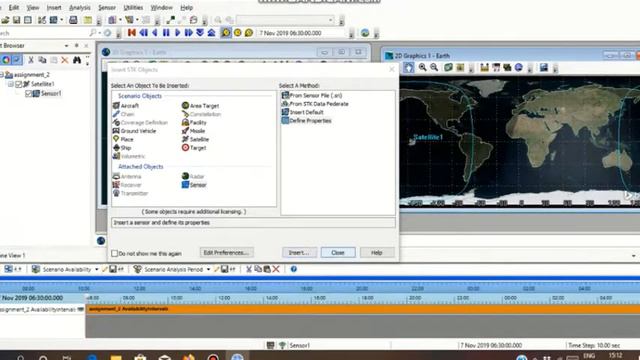The image size is (640, 360).
Task: Open the empty combo box in the top toolbar
Action: [285, 20]
